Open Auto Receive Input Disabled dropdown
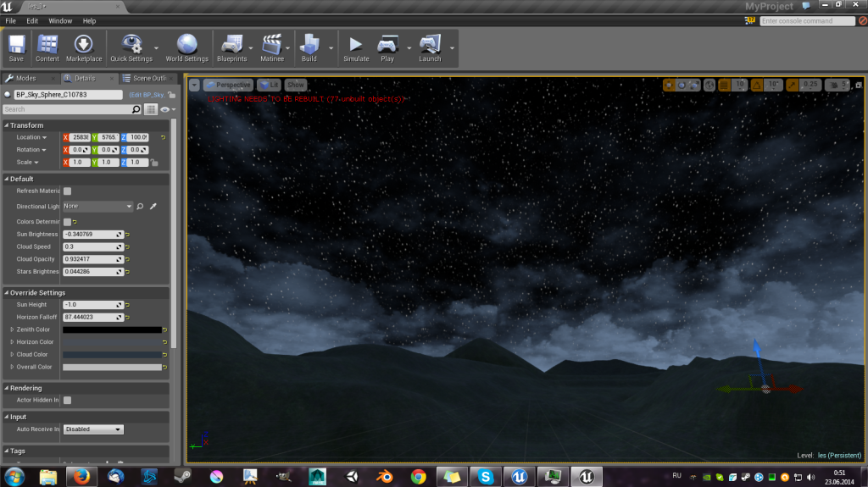Viewport: 868px width, 487px height. pos(93,429)
